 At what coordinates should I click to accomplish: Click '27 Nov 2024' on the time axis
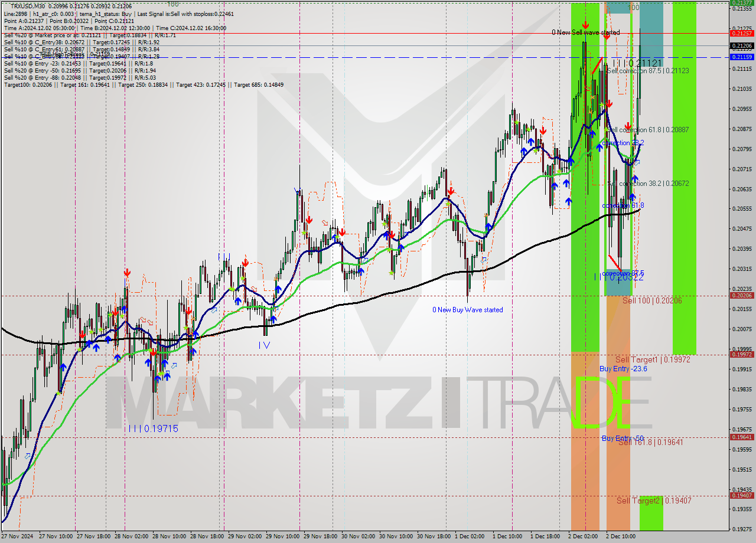(17, 537)
